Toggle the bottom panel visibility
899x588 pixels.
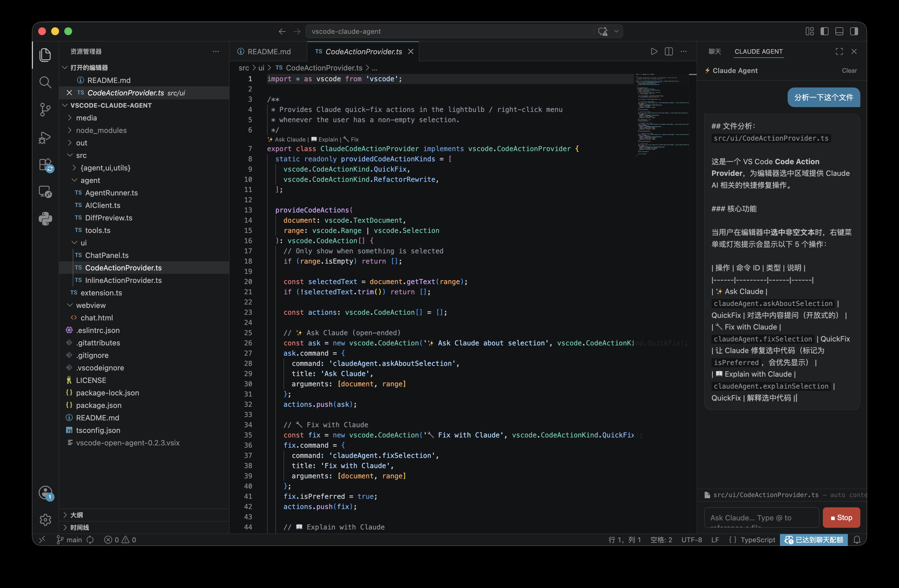(839, 31)
